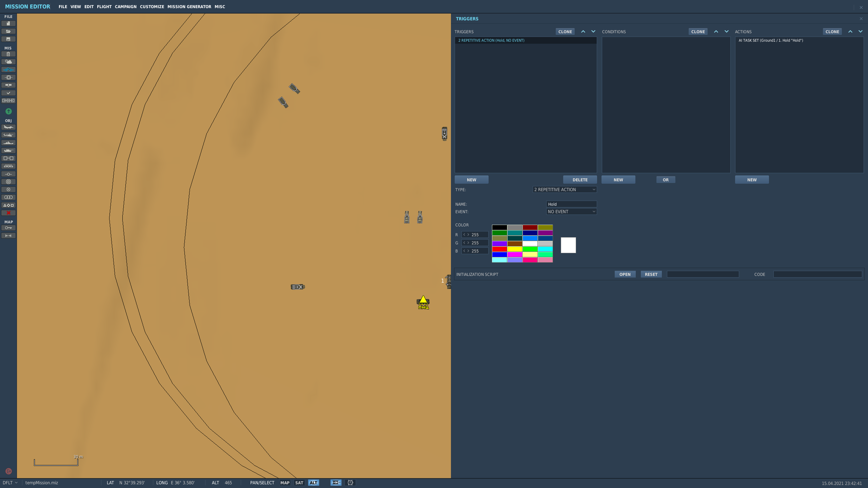
Task: Click the signpost-style icon under MIS
Action: pos(8,85)
